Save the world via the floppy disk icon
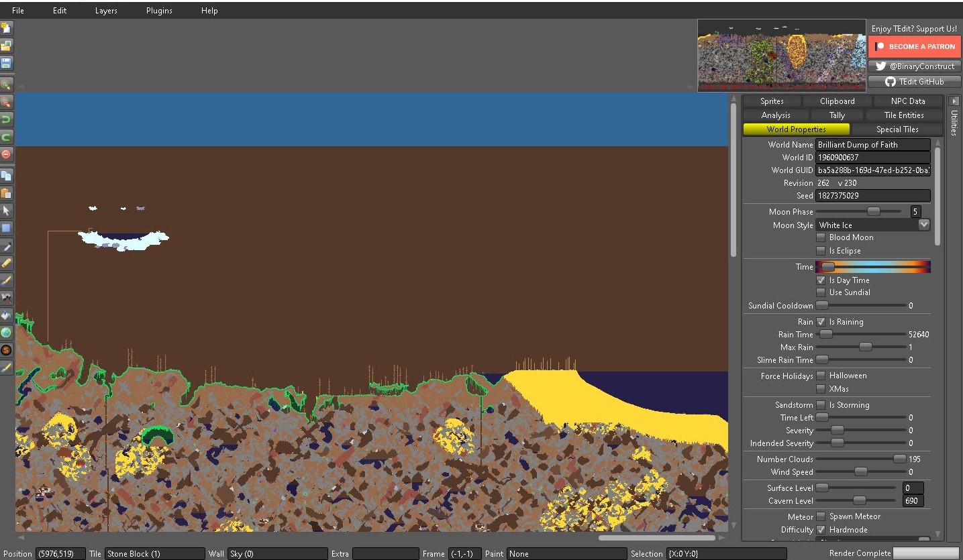Image resolution: width=963 pixels, height=560 pixels. 8,63
